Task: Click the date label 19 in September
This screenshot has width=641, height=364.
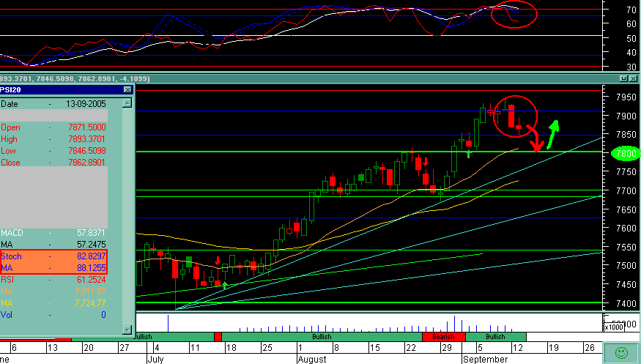Action: coord(553,348)
